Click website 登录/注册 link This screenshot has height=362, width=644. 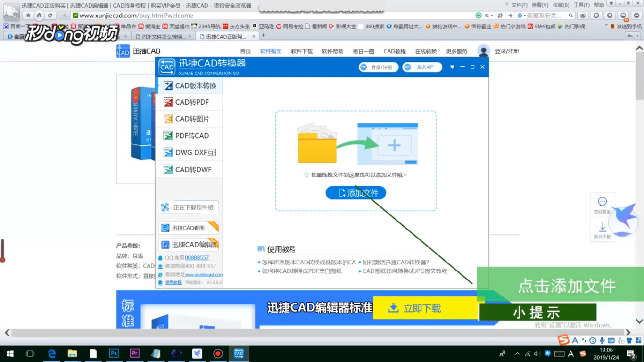tap(507, 51)
